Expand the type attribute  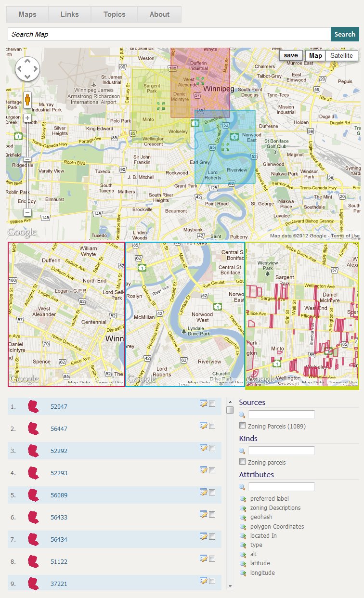(x=243, y=545)
